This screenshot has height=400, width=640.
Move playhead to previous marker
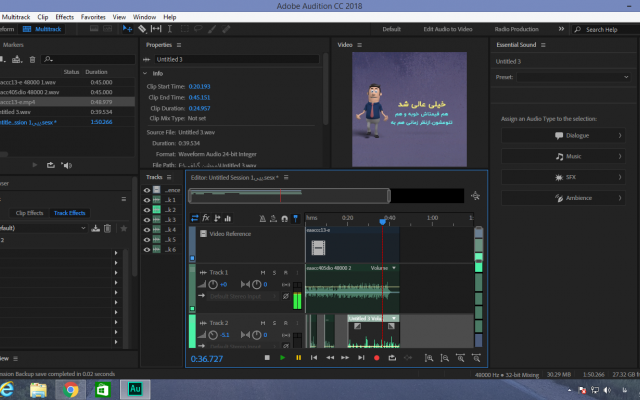(314, 358)
